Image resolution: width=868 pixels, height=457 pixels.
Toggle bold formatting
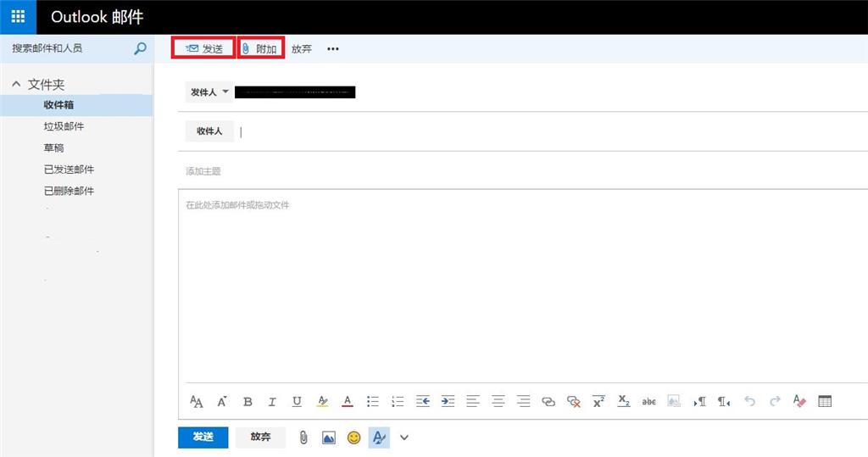248,402
